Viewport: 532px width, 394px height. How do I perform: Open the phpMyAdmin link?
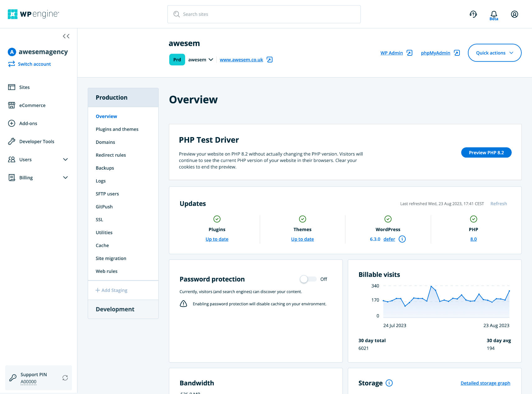pos(436,53)
